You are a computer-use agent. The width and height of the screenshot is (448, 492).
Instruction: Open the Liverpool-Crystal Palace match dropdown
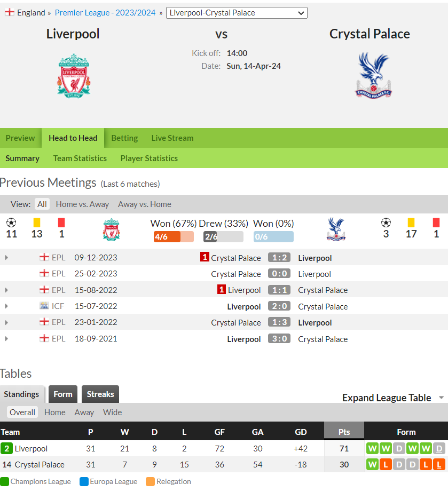(237, 13)
